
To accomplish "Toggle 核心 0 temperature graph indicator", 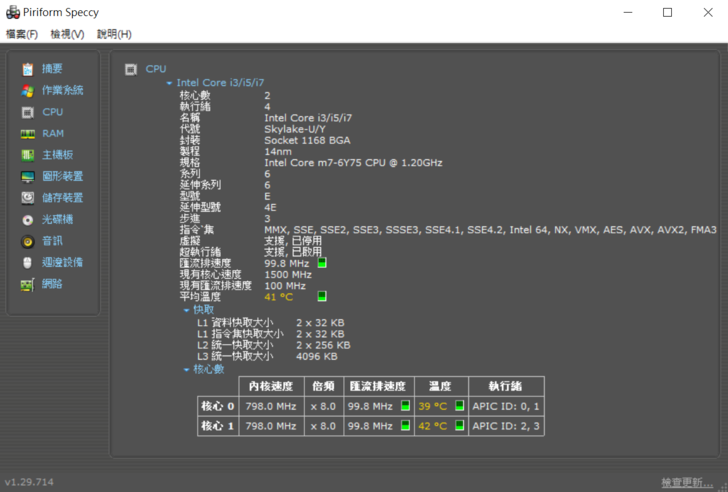I will coord(459,406).
